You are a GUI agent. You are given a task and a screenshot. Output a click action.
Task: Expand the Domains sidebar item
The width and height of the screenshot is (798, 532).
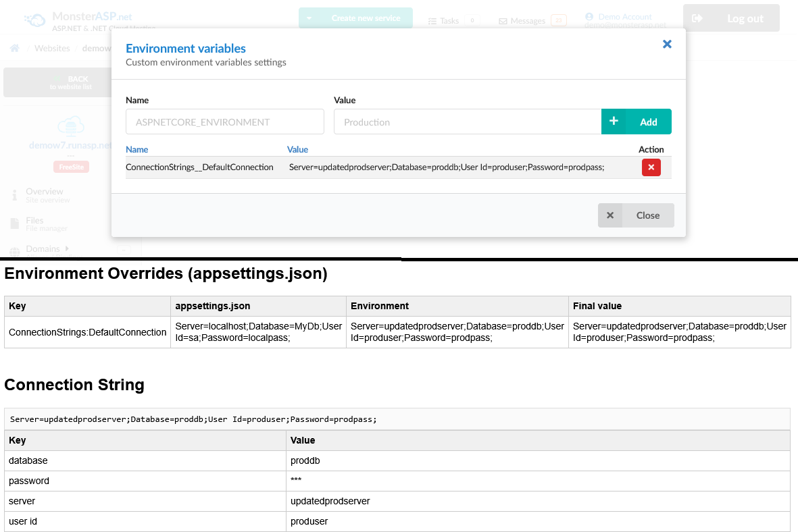pyautogui.click(x=67, y=249)
